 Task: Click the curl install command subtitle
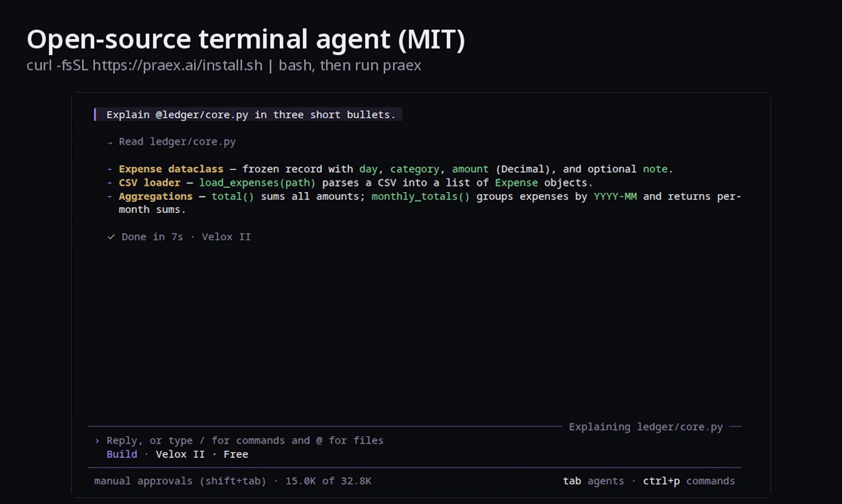[x=224, y=65]
